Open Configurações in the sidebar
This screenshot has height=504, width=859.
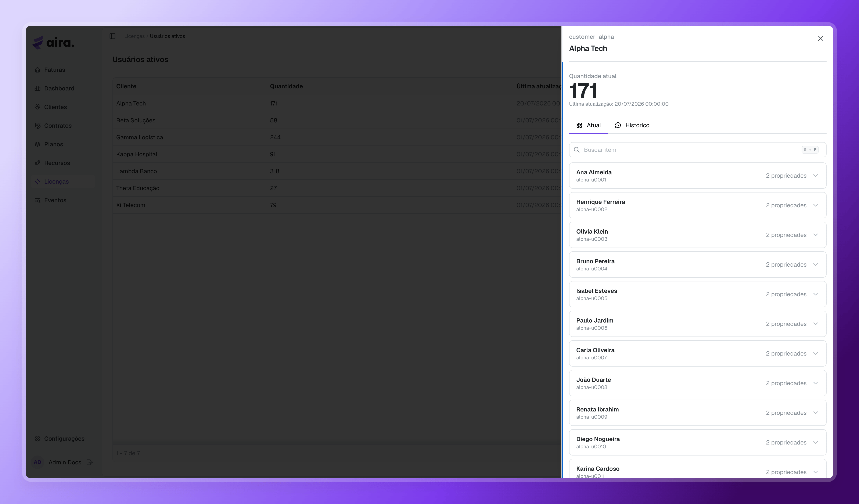pyautogui.click(x=63, y=439)
